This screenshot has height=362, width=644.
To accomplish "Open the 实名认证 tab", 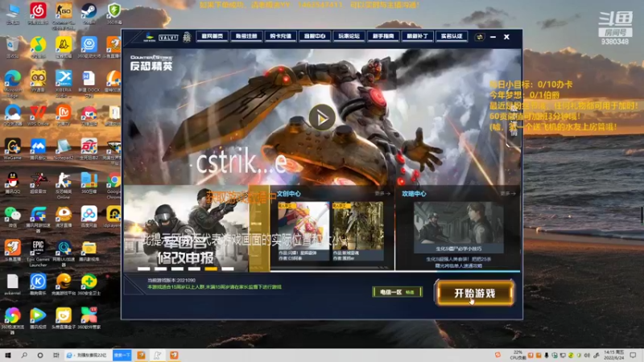I will (452, 36).
